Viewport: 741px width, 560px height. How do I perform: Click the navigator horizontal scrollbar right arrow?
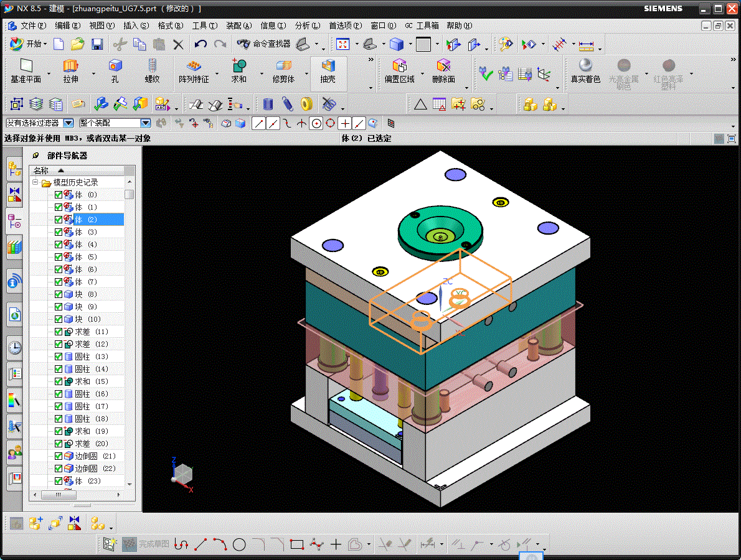click(x=118, y=495)
